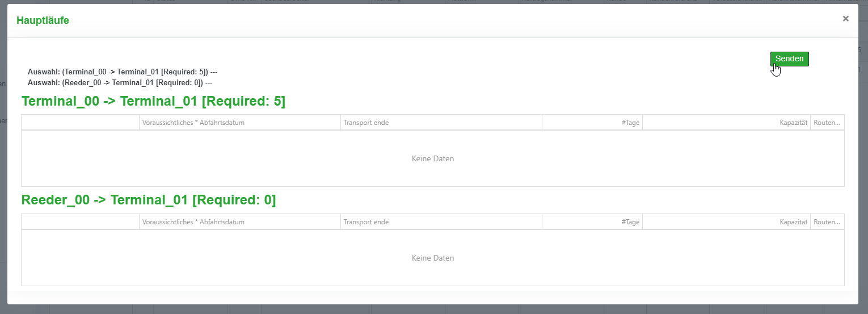Screen dimensions: 868x314
Task: Sort Terminal_00 table by Voraussichtliches Abfahrtsdatum
Action: (193, 123)
